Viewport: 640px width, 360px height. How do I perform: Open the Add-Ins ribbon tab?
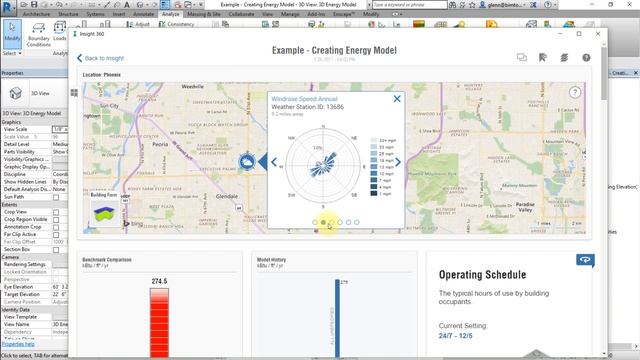click(316, 14)
